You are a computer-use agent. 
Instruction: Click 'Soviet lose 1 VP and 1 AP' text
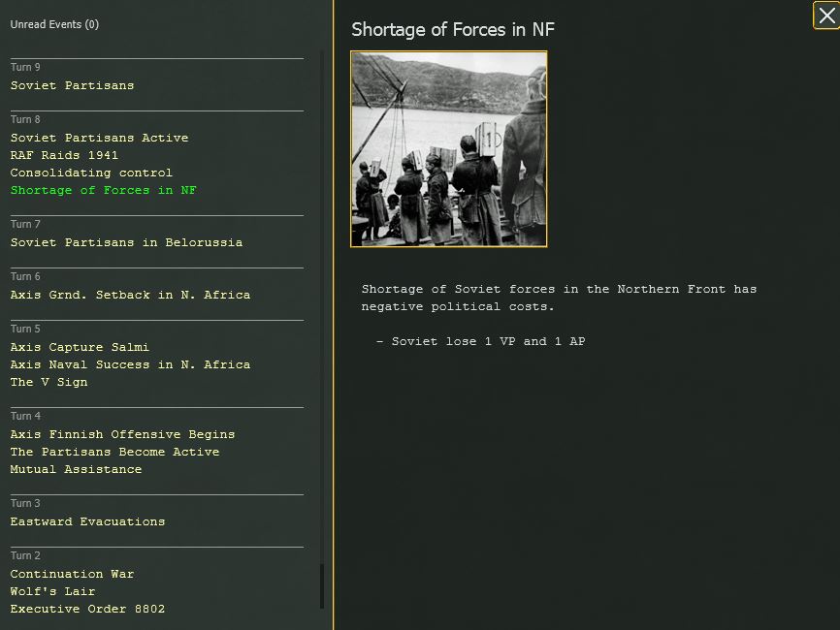[488, 341]
